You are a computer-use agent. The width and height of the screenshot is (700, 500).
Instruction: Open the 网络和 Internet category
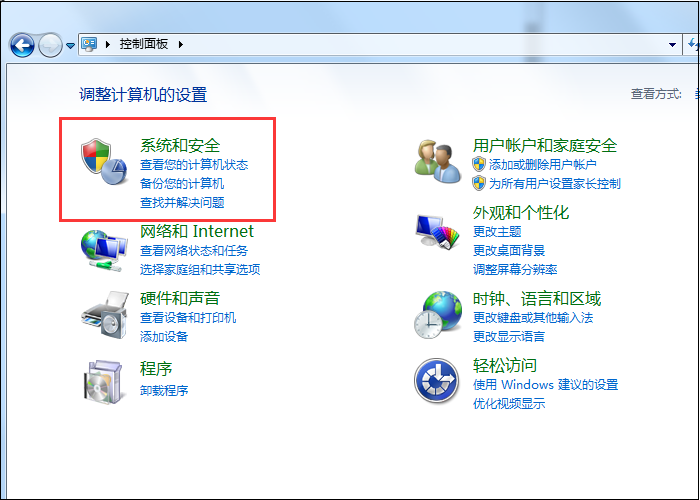click(197, 231)
